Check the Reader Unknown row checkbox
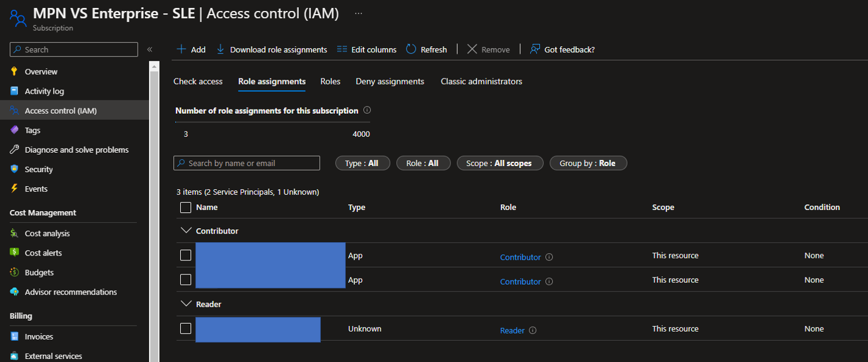868x362 pixels. click(186, 329)
